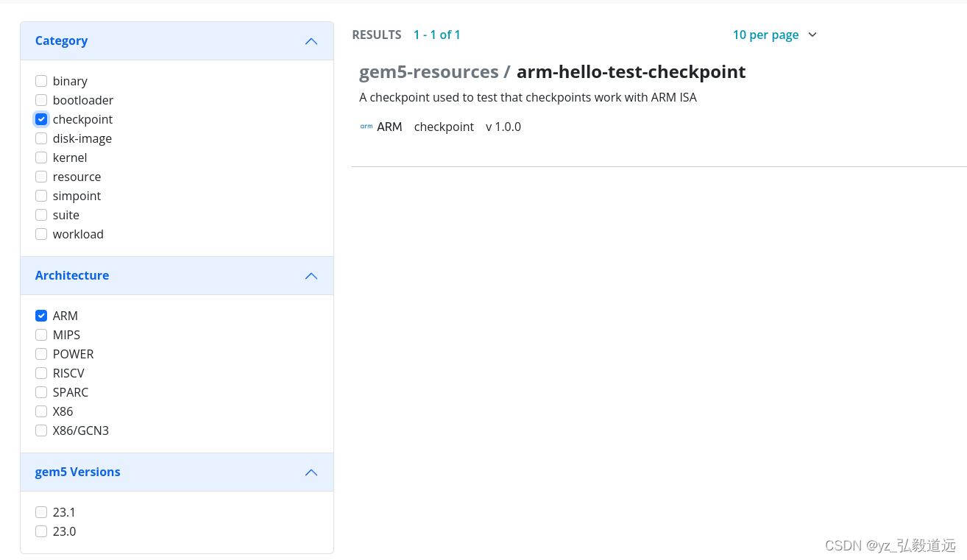967x560 pixels.
Task: Check the POWER architecture checkbox
Action: click(x=41, y=354)
